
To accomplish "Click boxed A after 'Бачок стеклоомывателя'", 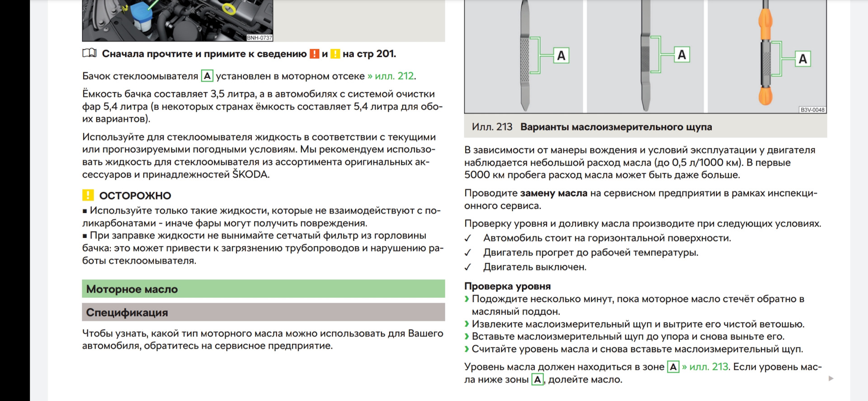I will 207,76.
